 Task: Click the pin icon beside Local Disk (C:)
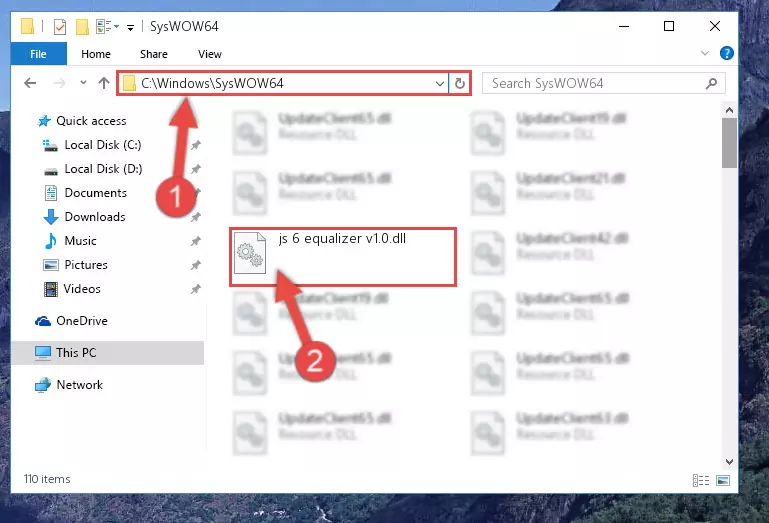196,145
